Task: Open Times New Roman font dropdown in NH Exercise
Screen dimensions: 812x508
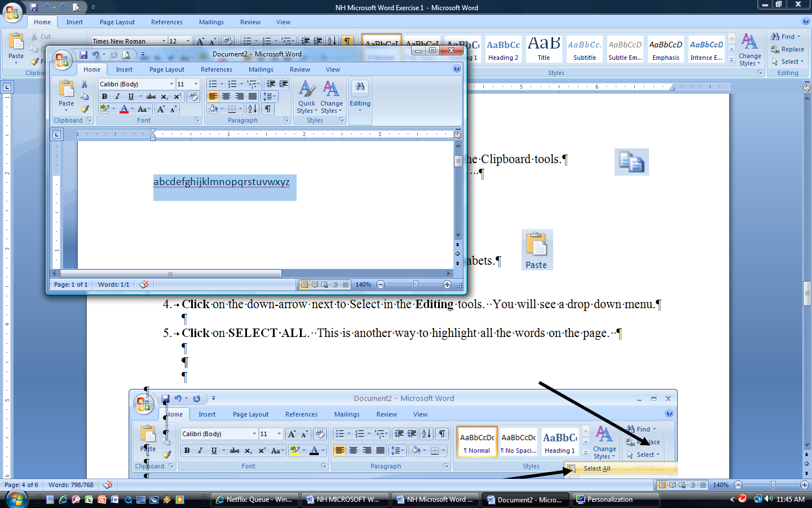Action: 164,41
